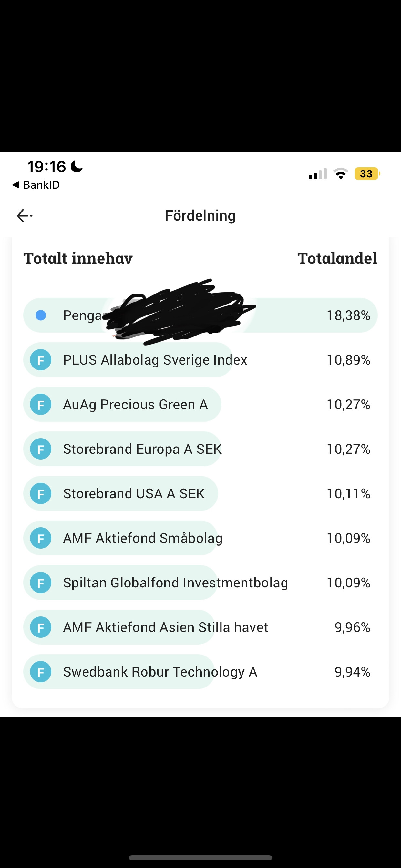Tap the F icon beside PLUS Allabolag

point(41,360)
